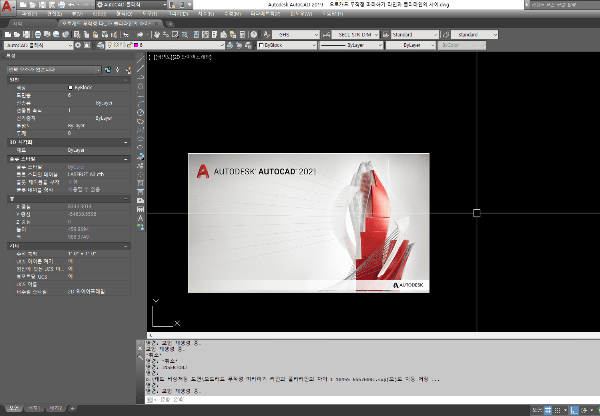
Task: Open customize wrench on command window
Action: (x=140, y=357)
